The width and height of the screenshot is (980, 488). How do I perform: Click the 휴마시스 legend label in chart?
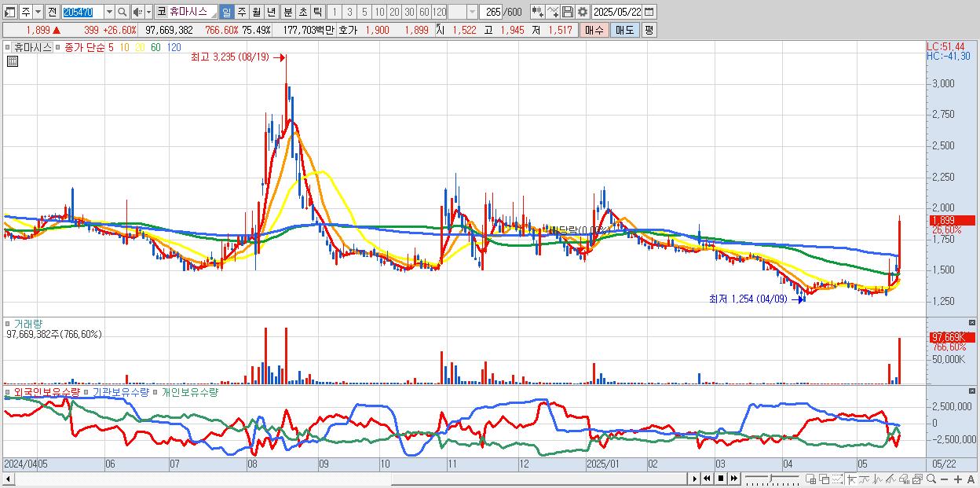(x=33, y=47)
